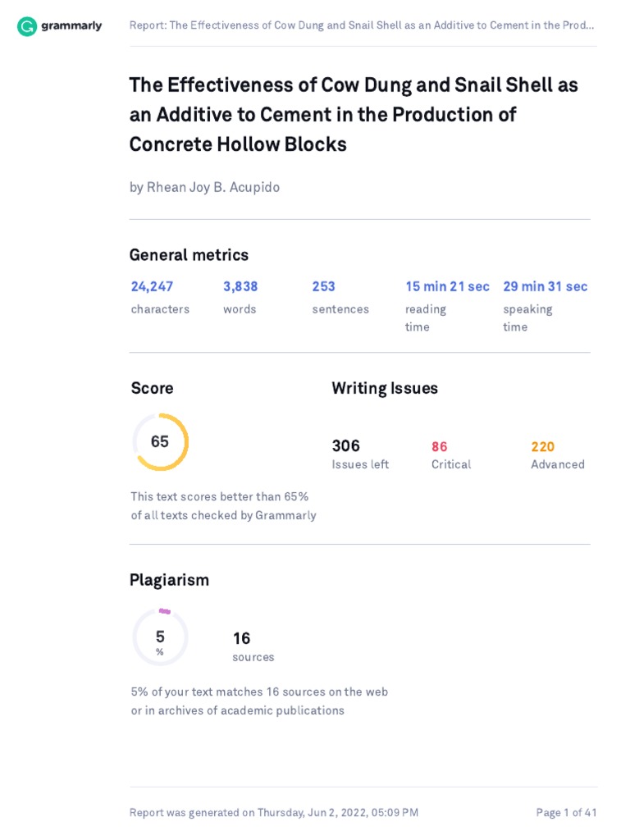Image resolution: width=630 pixels, height=840 pixels.
Task: Show the 220 Advanced issues
Action: 543,447
